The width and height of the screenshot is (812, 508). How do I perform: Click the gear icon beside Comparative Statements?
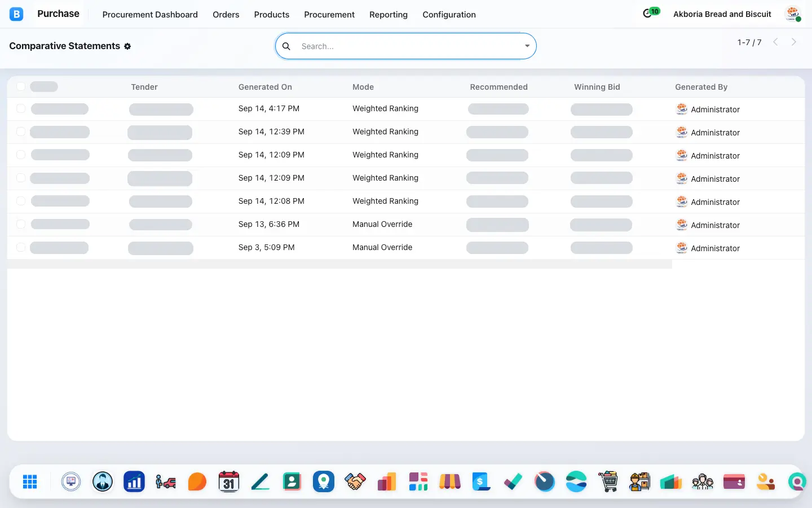pyautogui.click(x=127, y=46)
